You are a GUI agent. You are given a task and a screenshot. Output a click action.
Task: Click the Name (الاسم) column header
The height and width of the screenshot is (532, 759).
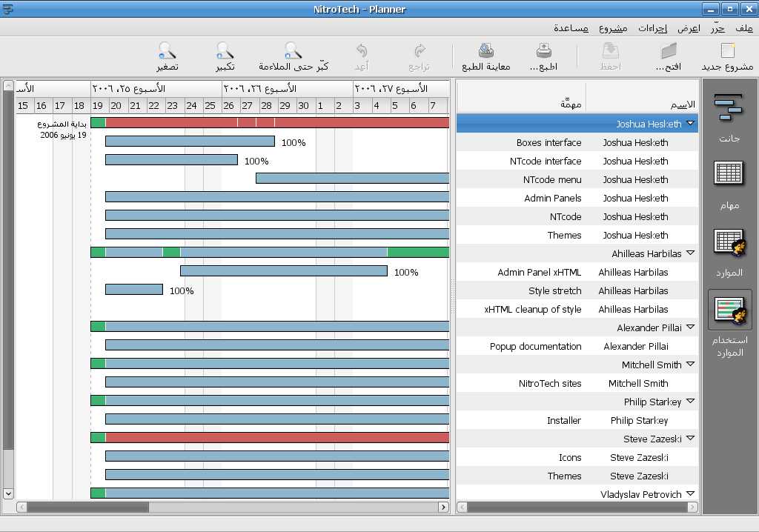[642, 104]
